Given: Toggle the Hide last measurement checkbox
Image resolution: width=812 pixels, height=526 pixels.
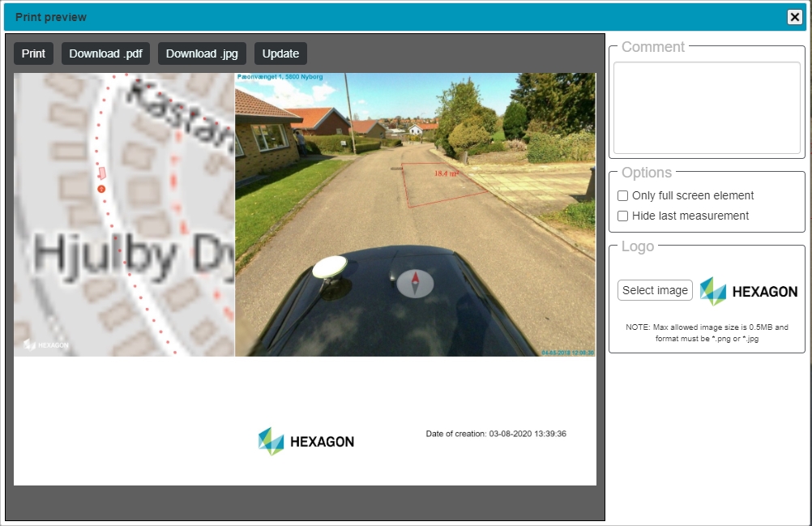Looking at the screenshot, I should [623, 216].
